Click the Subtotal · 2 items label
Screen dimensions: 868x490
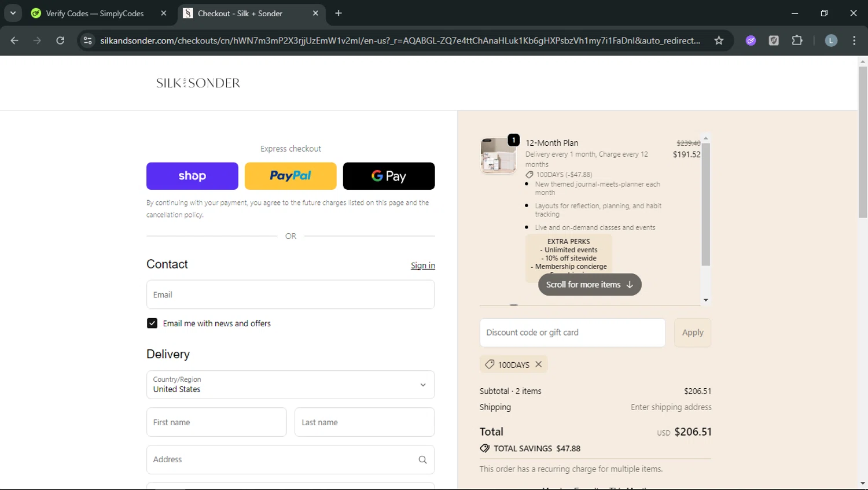(510, 391)
